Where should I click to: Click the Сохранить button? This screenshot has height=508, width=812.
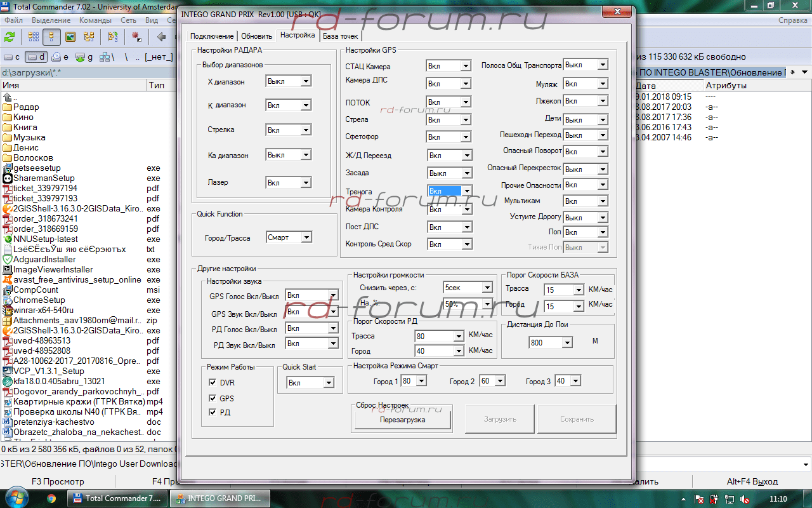click(x=577, y=419)
